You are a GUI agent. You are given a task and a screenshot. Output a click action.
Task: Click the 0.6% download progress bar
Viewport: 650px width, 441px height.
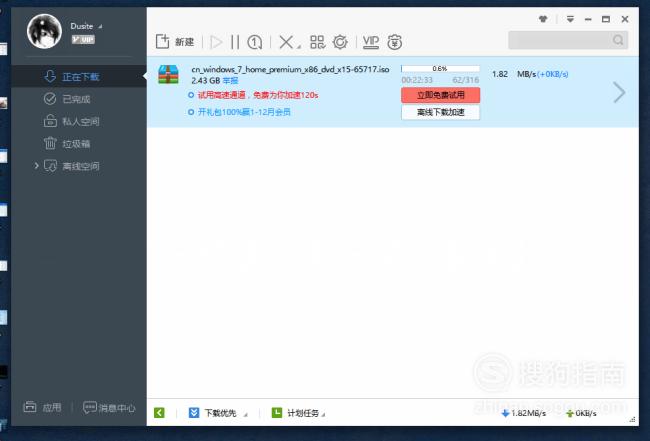[x=440, y=68]
